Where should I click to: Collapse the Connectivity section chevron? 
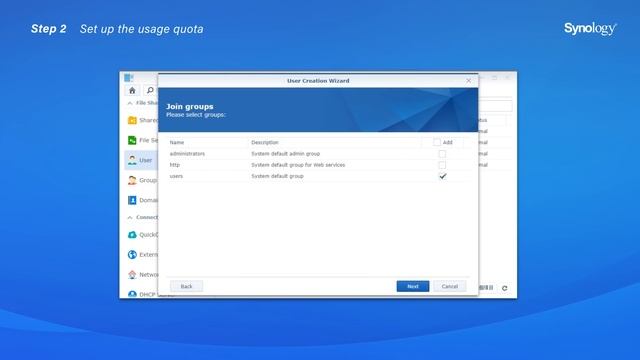(130, 218)
